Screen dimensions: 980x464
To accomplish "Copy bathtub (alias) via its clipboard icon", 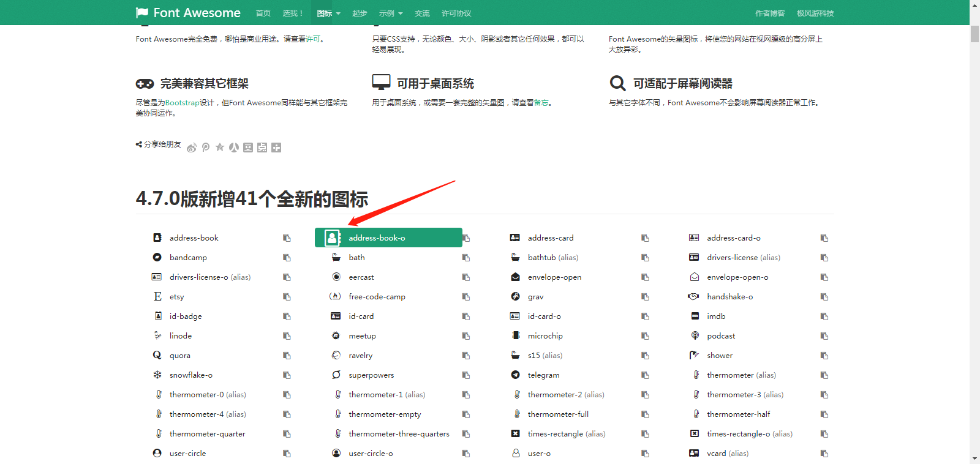I will (645, 258).
